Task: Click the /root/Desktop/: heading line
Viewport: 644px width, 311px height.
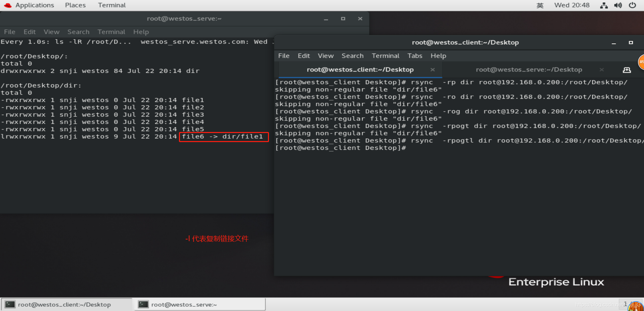Action: tap(34, 56)
